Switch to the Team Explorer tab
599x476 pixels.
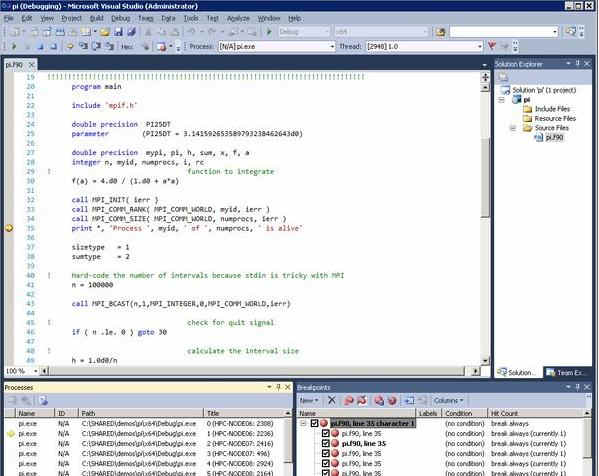(x=566, y=372)
